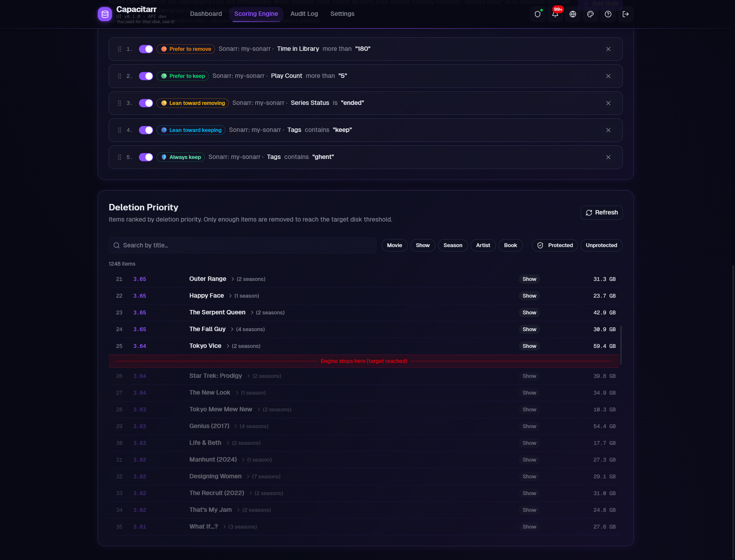Open the theme palette icon
Image resolution: width=735 pixels, height=560 pixels.
(x=590, y=14)
